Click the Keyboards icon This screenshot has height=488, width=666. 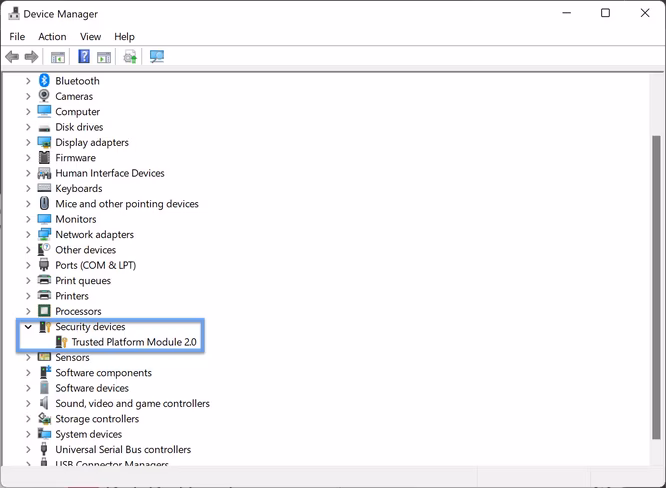[44, 188]
